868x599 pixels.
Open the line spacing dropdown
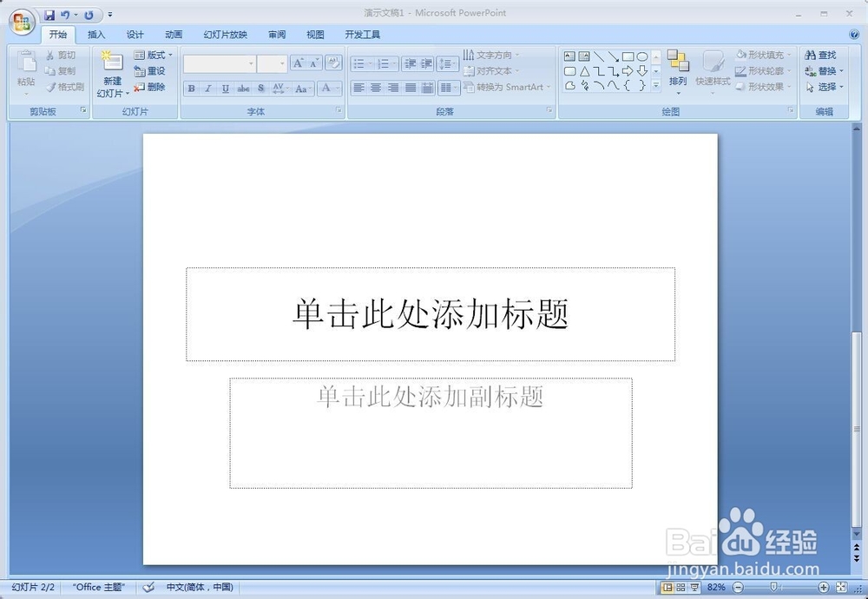click(448, 63)
